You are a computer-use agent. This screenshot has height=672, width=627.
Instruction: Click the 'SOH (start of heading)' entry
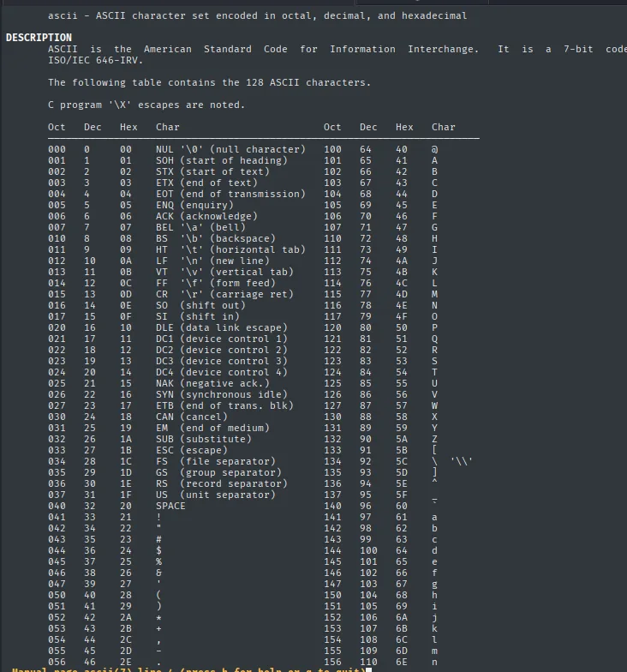222,161
